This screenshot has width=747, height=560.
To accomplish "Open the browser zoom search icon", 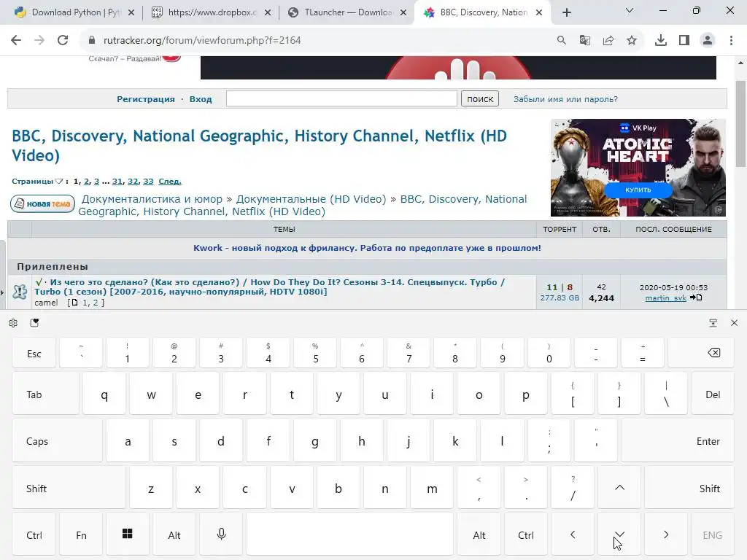I will [x=562, y=41].
